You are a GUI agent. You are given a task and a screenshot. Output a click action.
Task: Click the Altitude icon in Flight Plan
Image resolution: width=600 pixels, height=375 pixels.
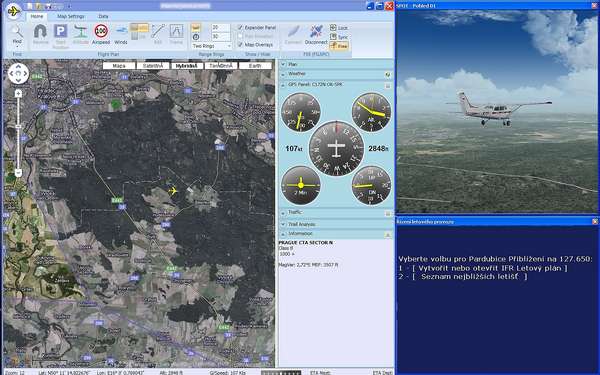tap(81, 34)
